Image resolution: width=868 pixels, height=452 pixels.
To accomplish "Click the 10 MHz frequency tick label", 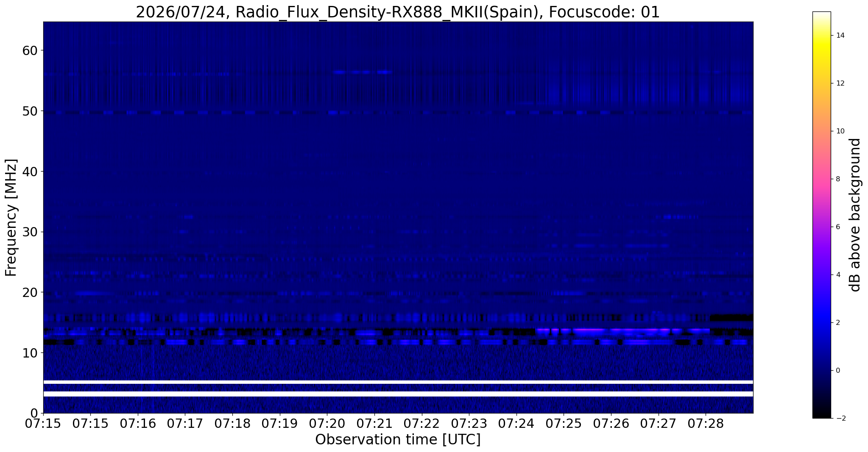I will (30, 352).
